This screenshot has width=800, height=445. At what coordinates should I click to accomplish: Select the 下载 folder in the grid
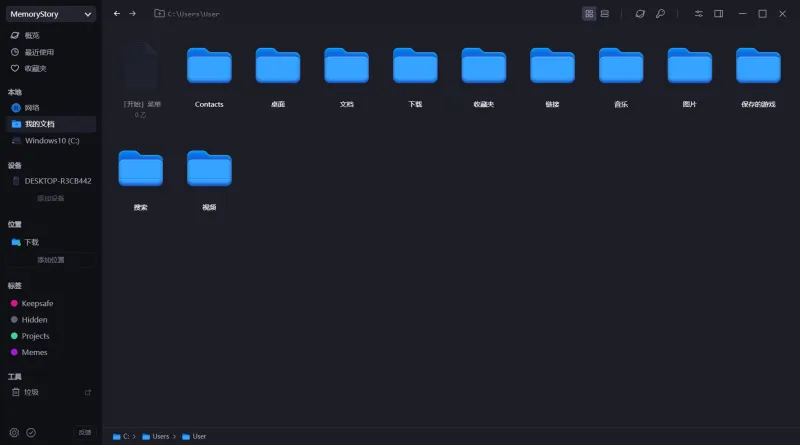pos(415,77)
